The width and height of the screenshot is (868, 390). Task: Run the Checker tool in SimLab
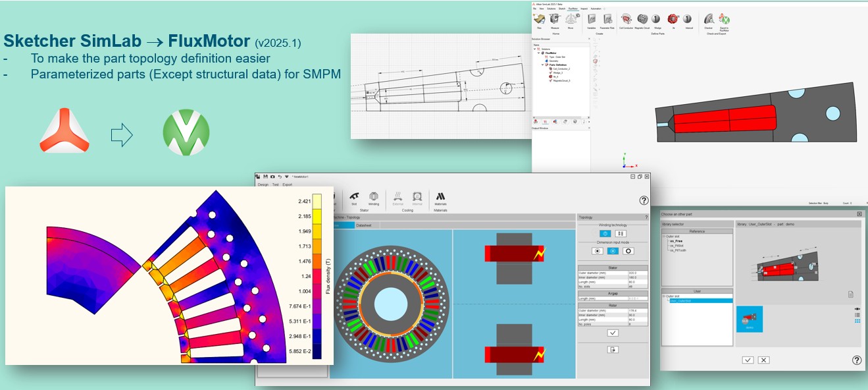(708, 18)
